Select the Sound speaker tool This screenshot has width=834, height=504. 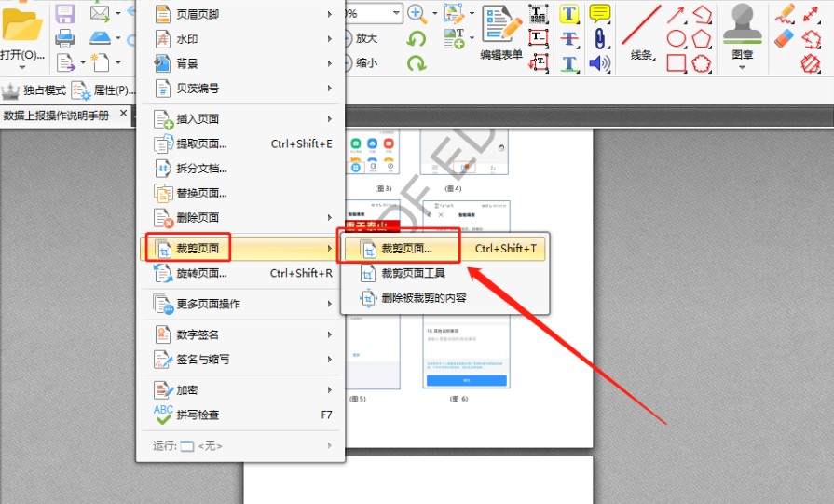pyautogui.click(x=599, y=63)
